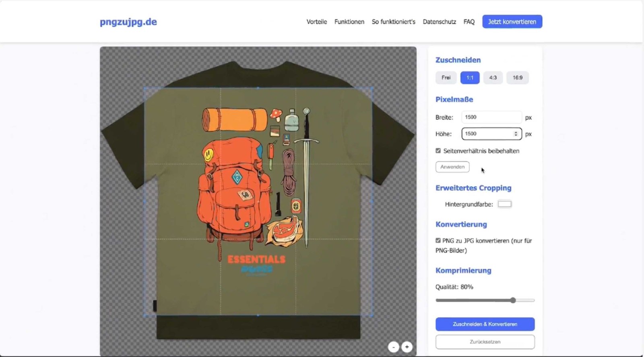The height and width of the screenshot is (357, 644).
Task: Click the Zurücksetzen reset button
Action: click(485, 342)
